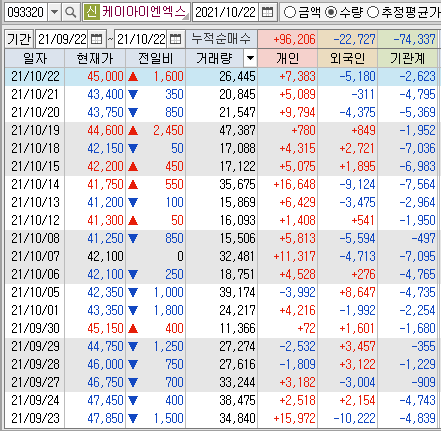Click the 21/10/06 date cell

[35, 275]
